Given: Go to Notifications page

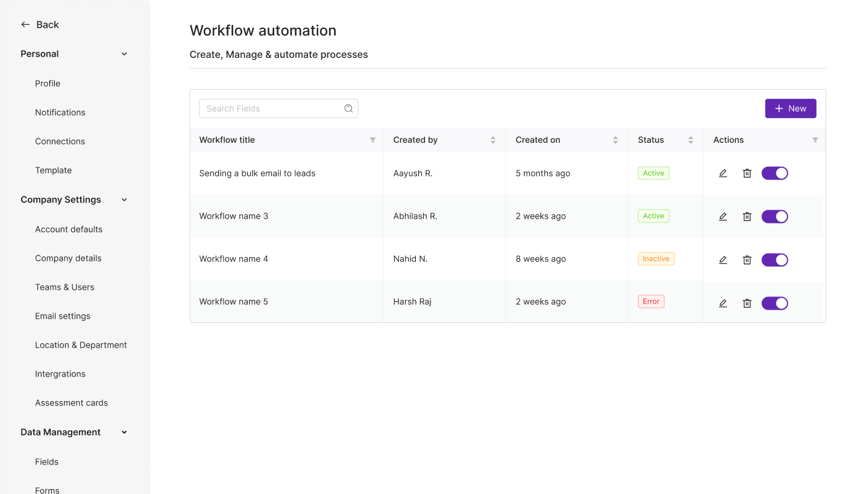Looking at the screenshot, I should (x=60, y=112).
